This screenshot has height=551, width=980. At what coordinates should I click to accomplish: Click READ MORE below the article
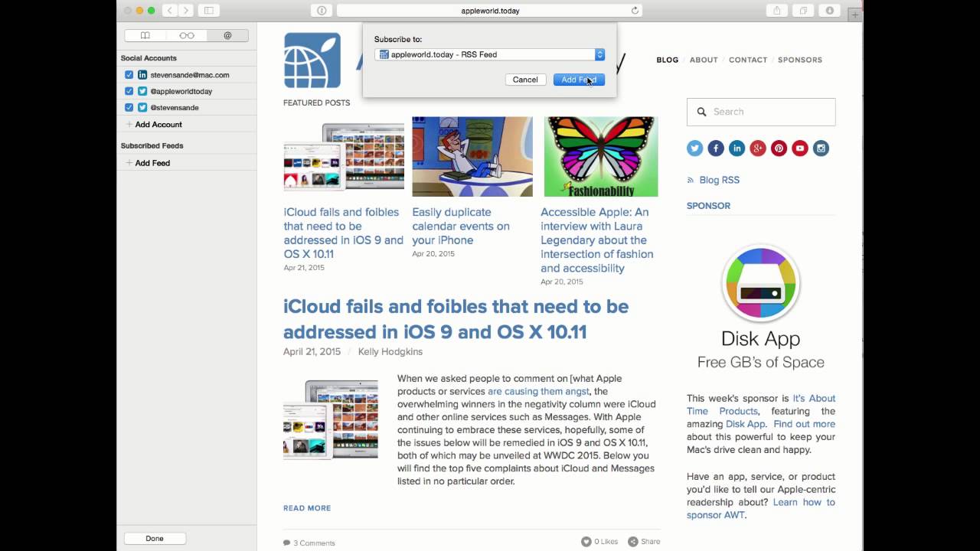(x=307, y=508)
